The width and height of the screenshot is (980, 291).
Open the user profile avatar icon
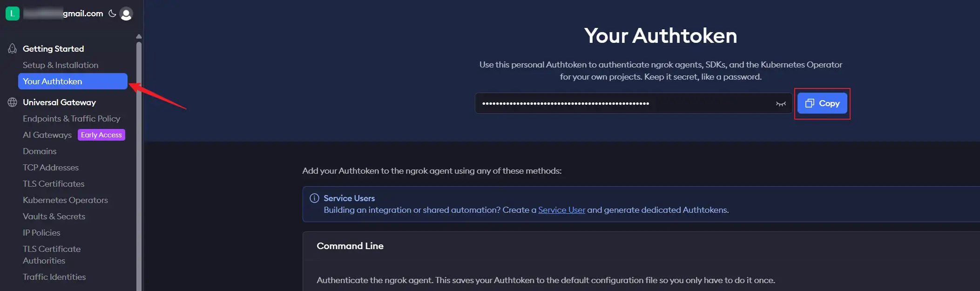click(x=126, y=14)
